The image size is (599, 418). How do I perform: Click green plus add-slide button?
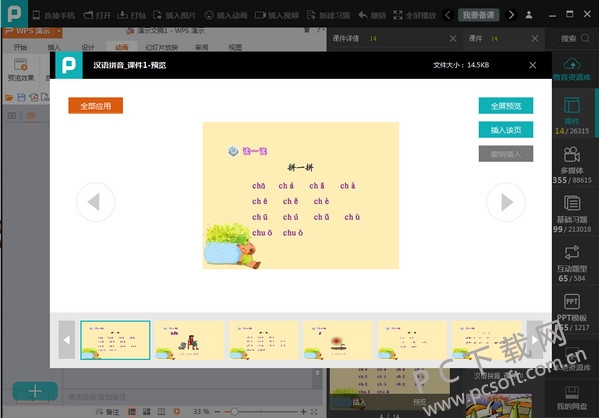(35, 391)
